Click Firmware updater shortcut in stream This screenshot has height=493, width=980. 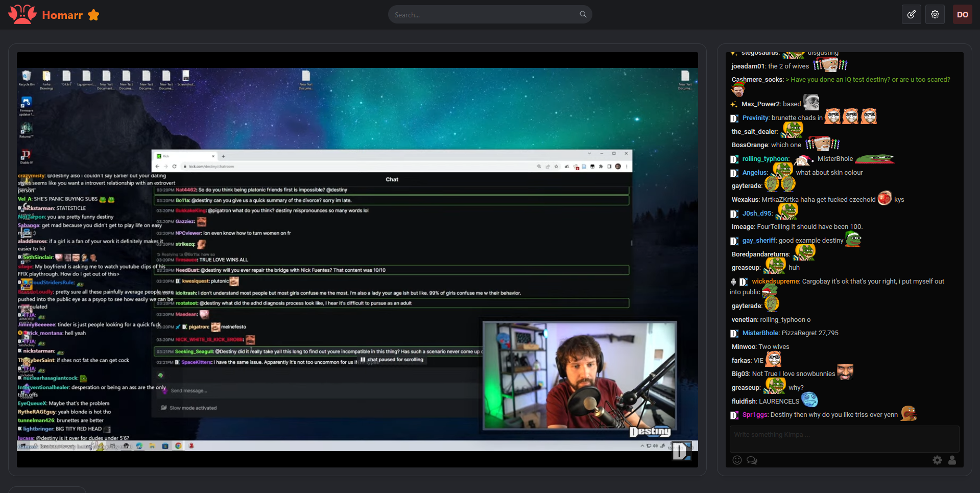pos(26,106)
